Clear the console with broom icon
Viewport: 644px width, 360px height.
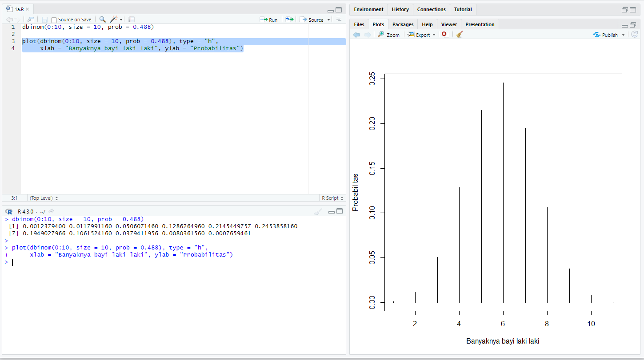pos(318,211)
